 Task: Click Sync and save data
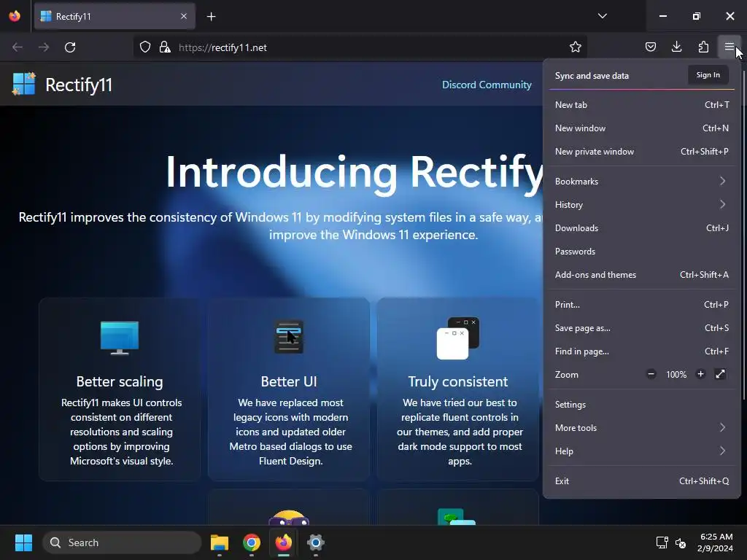click(x=592, y=76)
